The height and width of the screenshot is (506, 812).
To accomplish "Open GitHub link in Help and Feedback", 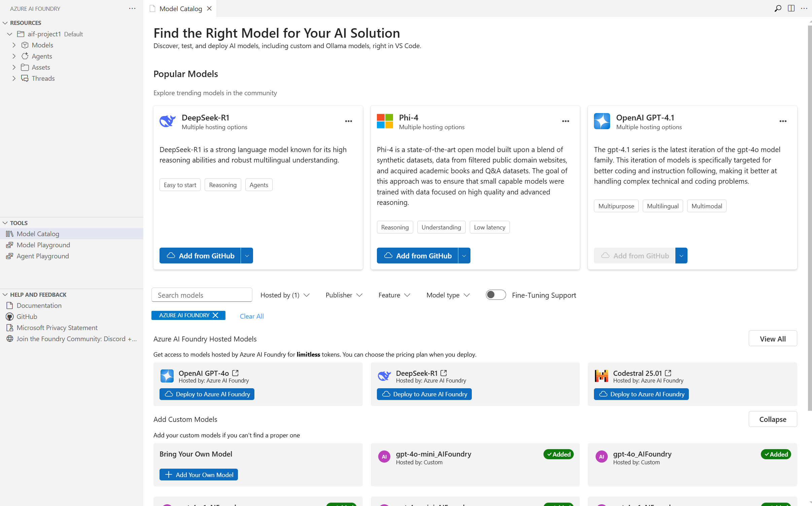I will coord(27,316).
